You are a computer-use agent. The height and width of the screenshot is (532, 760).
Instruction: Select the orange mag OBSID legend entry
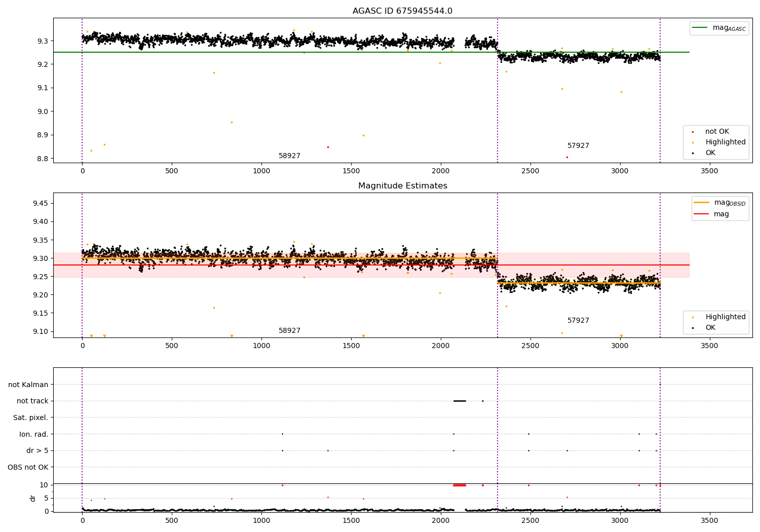(x=720, y=203)
